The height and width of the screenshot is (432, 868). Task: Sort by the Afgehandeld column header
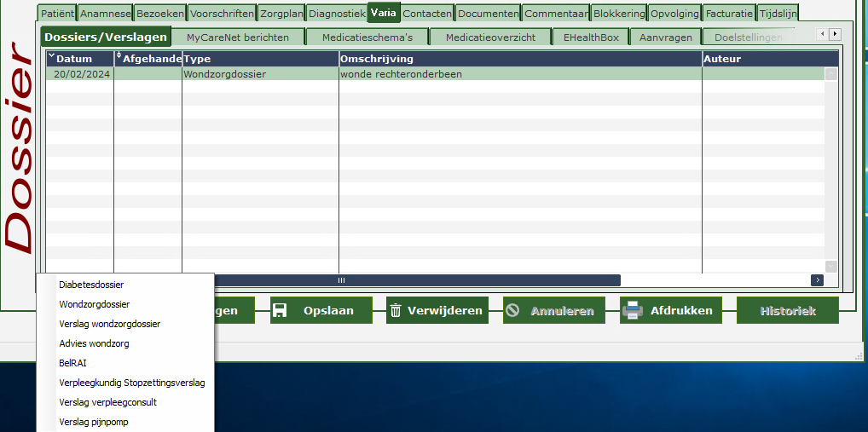(148, 59)
